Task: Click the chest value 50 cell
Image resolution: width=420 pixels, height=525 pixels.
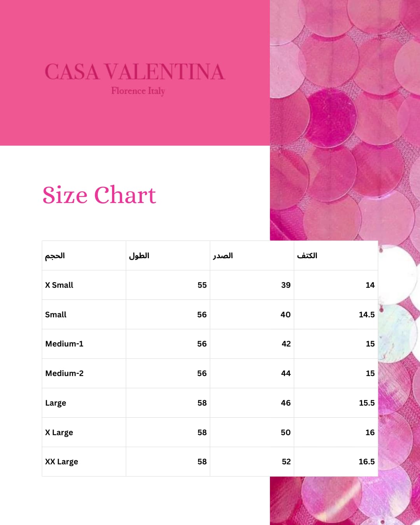Action: pos(286,432)
